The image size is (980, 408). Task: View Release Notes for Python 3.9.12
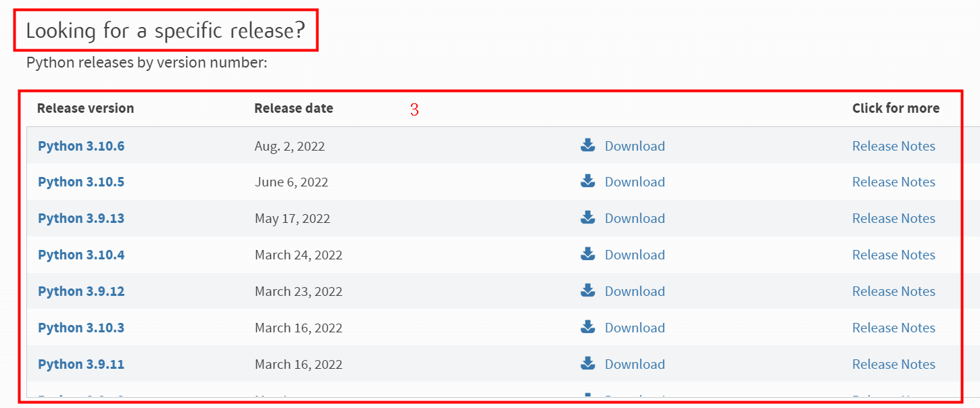[893, 291]
